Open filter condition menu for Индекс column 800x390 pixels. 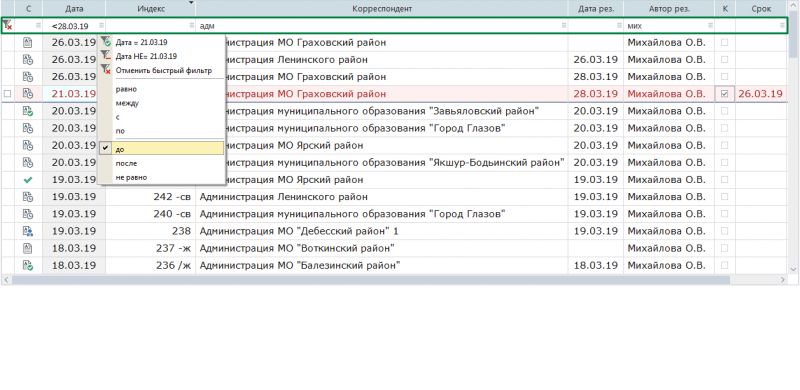pyautogui.click(x=191, y=25)
